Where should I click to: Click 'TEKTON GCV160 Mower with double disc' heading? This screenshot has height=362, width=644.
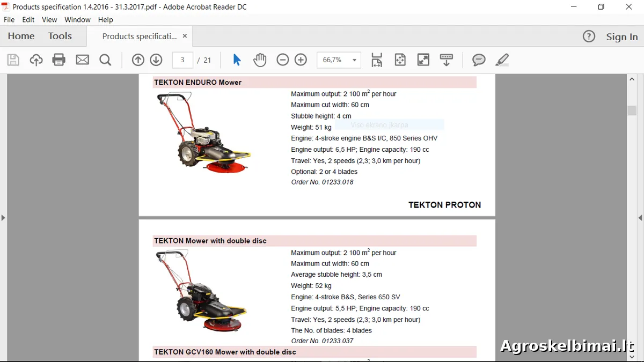(225, 352)
